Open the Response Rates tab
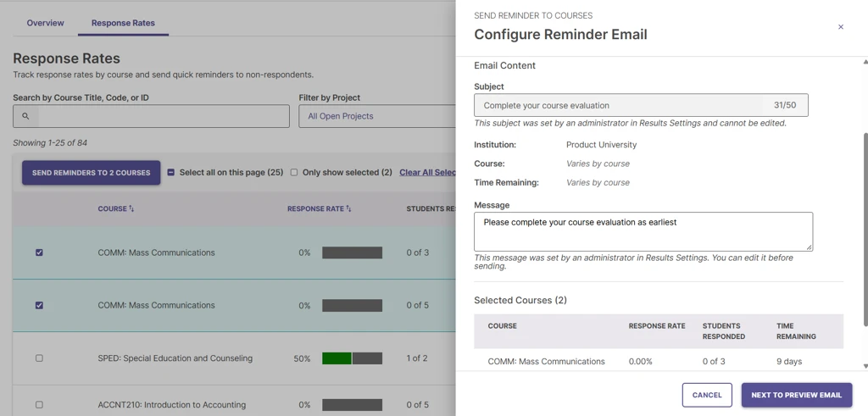 pos(123,23)
